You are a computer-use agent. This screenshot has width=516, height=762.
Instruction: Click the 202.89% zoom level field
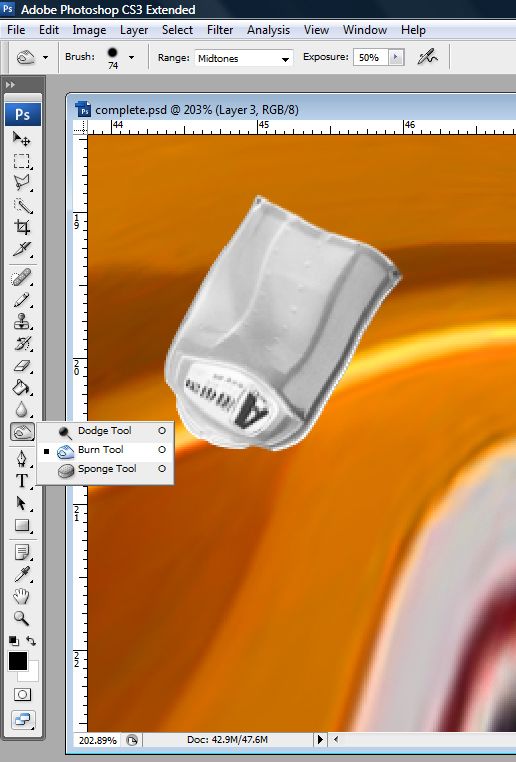click(x=97, y=740)
